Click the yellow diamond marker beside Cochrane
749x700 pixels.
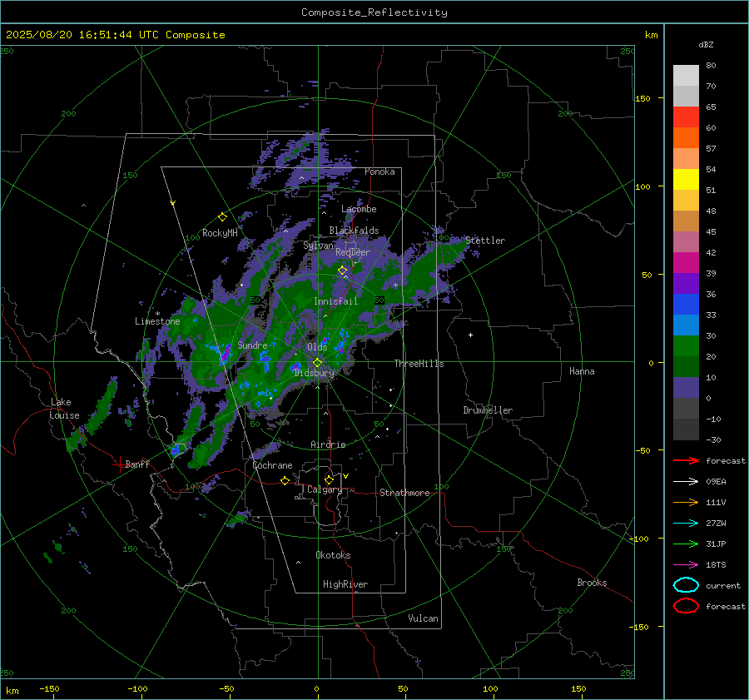click(x=285, y=480)
